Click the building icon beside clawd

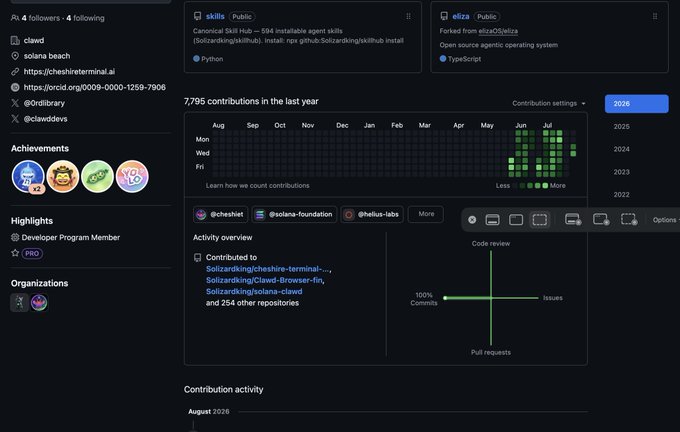point(15,40)
